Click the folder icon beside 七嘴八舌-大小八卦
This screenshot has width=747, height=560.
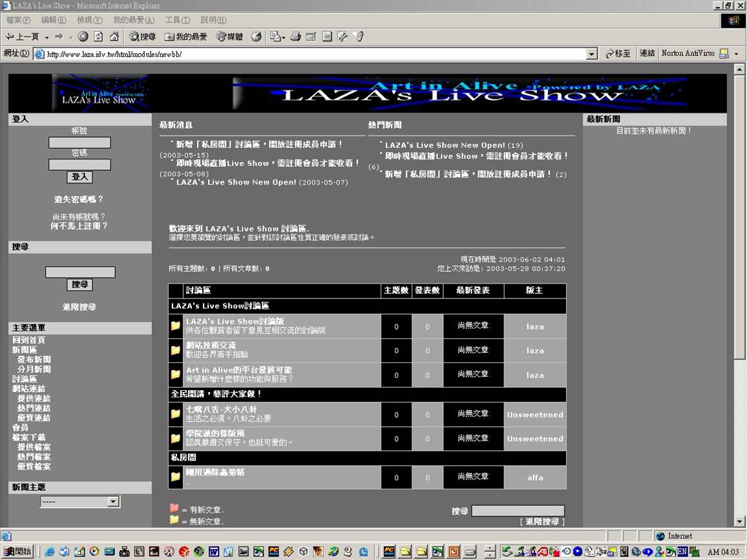click(175, 415)
